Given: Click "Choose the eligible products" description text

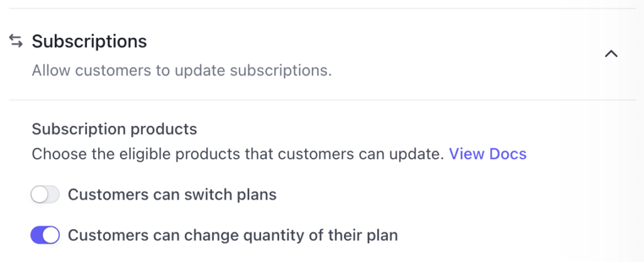Looking at the screenshot, I should pos(238,154).
